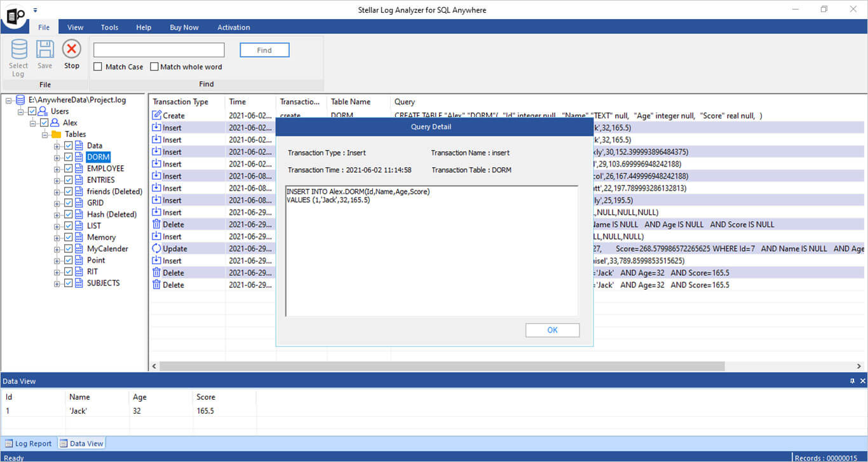Click the Users node person icon

(x=43, y=111)
